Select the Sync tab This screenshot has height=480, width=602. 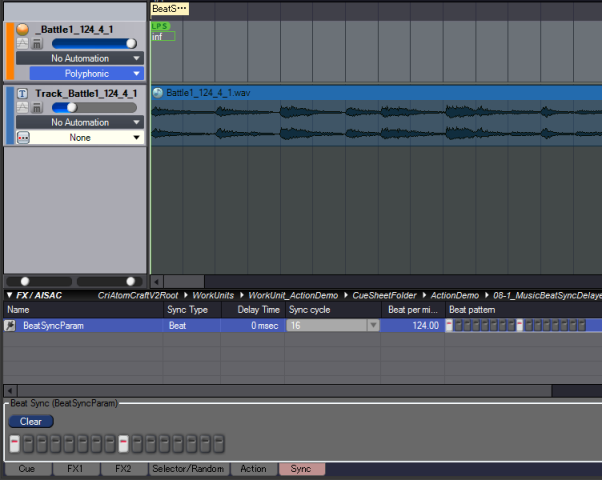302,469
